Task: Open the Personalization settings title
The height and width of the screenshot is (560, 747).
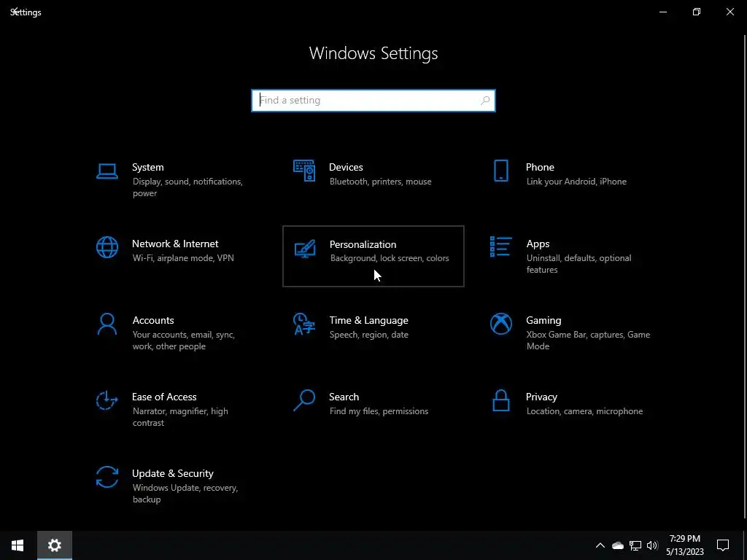Action: click(363, 244)
